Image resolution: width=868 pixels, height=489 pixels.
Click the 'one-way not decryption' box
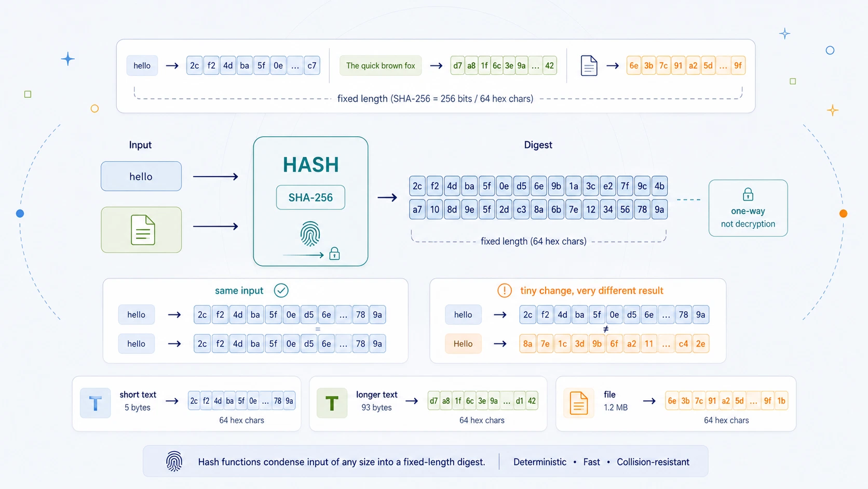pyautogui.click(x=748, y=208)
